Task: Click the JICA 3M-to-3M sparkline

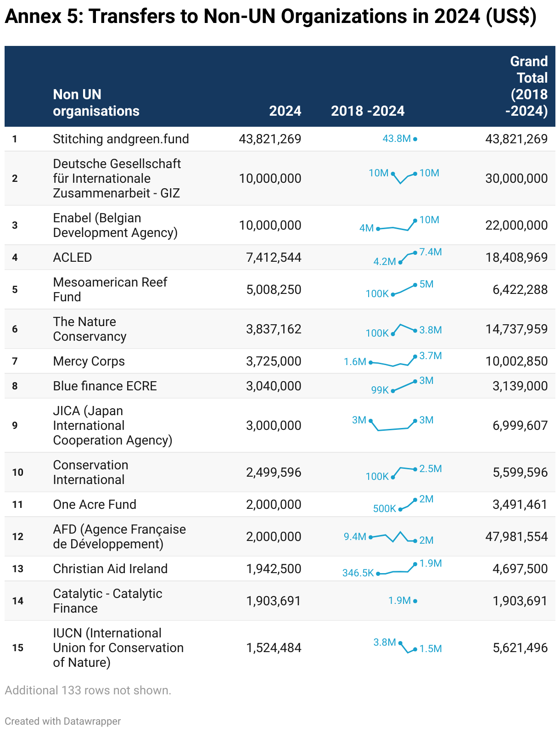Action: (393, 424)
